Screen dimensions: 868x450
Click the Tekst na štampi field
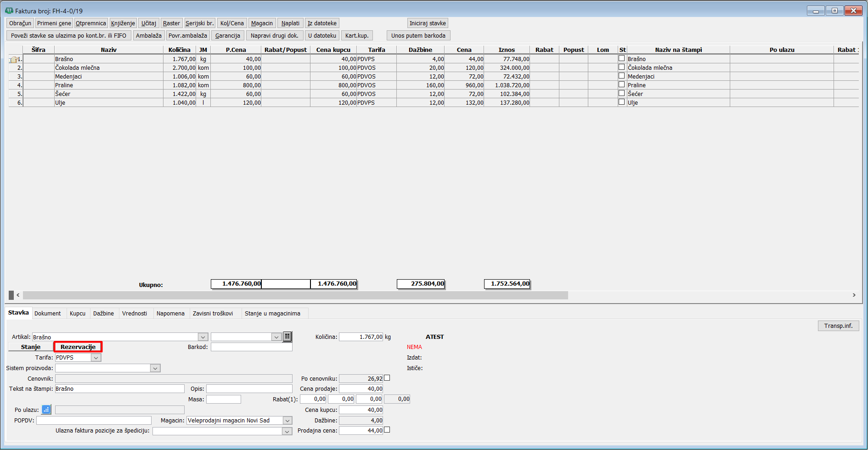coord(120,389)
